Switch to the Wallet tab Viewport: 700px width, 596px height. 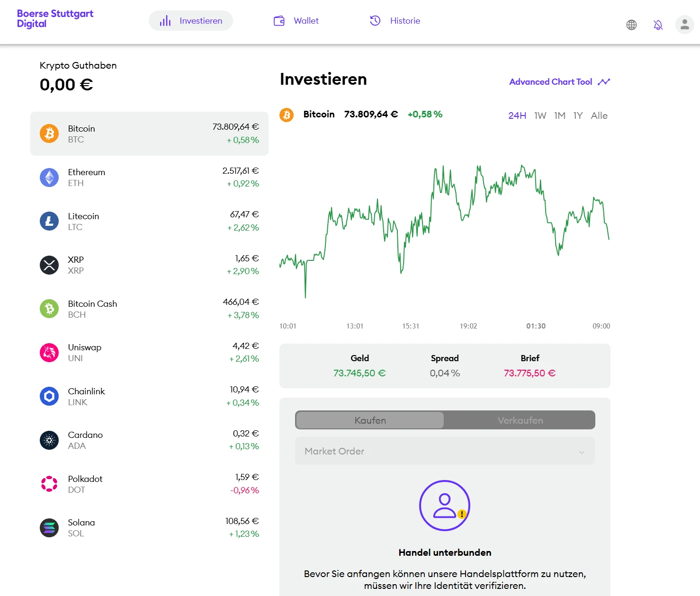click(x=296, y=21)
